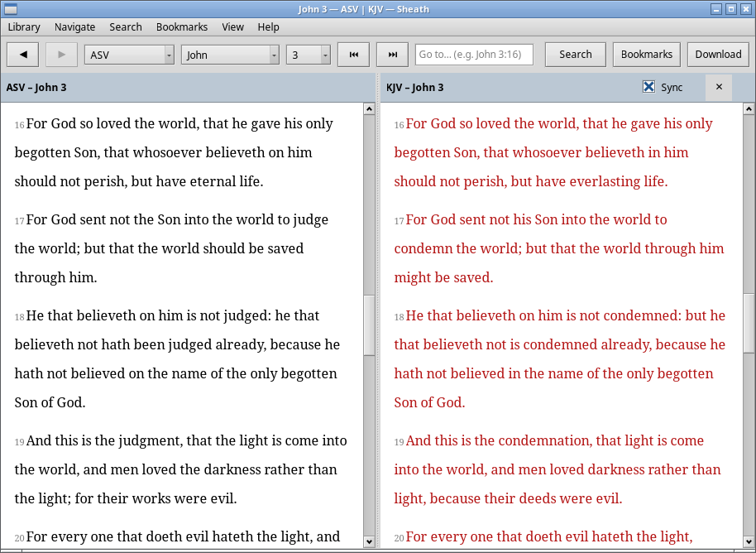Viewport: 756px width, 553px height.
Task: Click verse number 16 in ASV pane
Action: [19, 125]
